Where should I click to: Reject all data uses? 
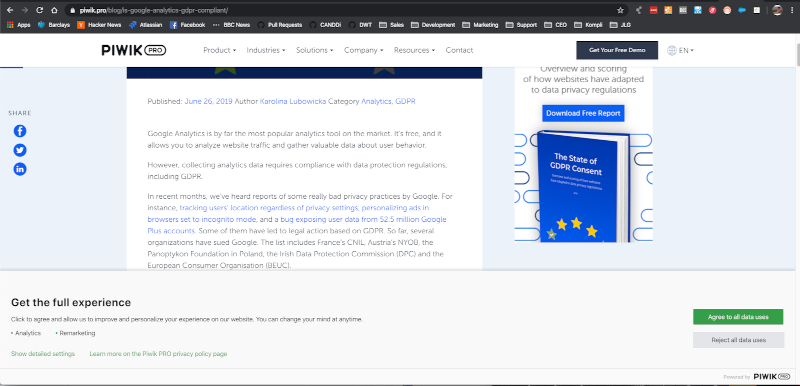click(x=738, y=340)
